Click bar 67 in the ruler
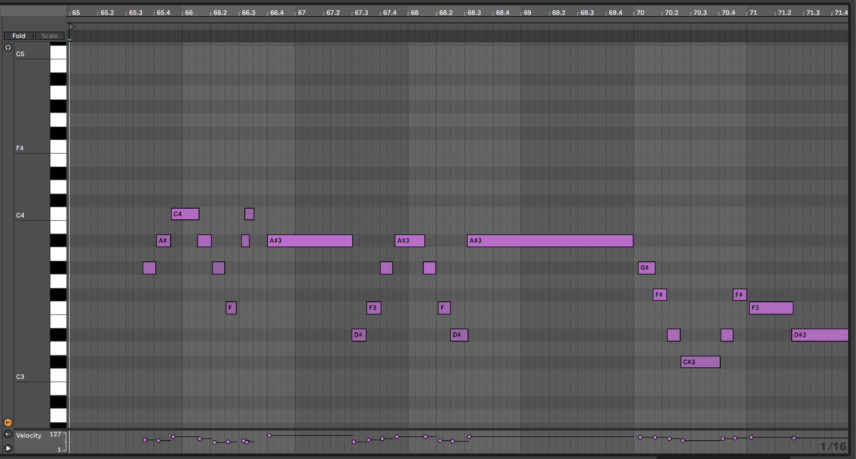Image resolution: width=856 pixels, height=459 pixels. [301, 13]
